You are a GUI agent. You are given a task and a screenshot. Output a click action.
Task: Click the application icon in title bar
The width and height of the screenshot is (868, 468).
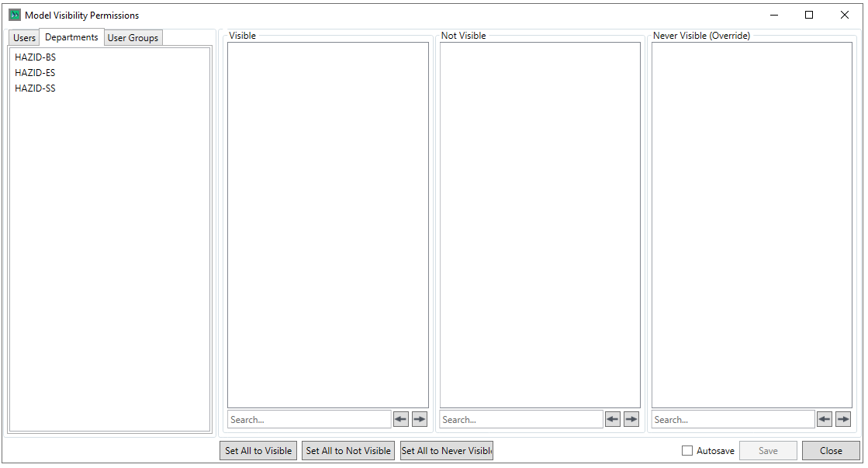15,15
